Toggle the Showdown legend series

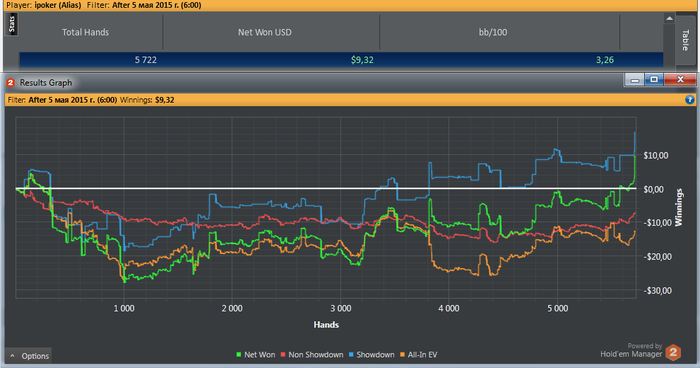(x=371, y=355)
